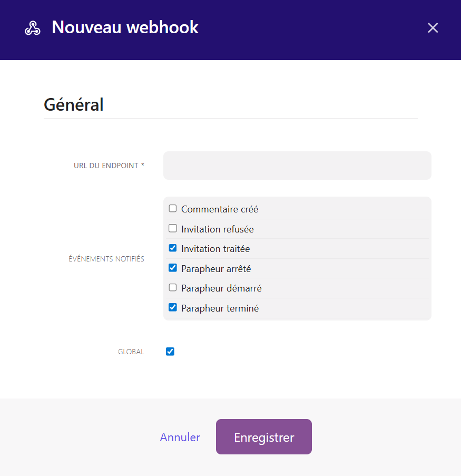The width and height of the screenshot is (461, 476).
Task: Click the Annuler link
Action: 180,438
